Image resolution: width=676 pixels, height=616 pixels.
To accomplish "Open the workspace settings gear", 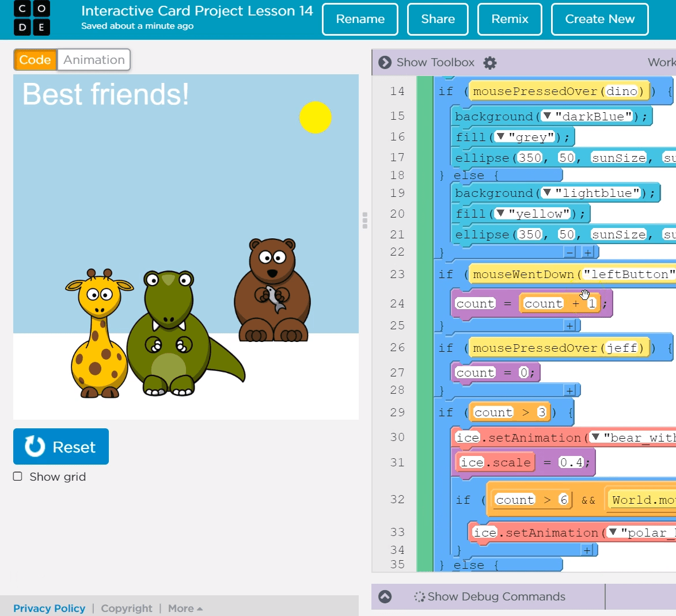I will pyautogui.click(x=489, y=63).
